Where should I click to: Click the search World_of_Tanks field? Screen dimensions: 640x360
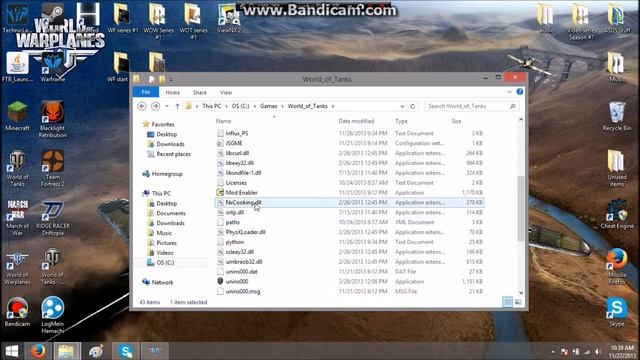pyautogui.click(x=471, y=106)
